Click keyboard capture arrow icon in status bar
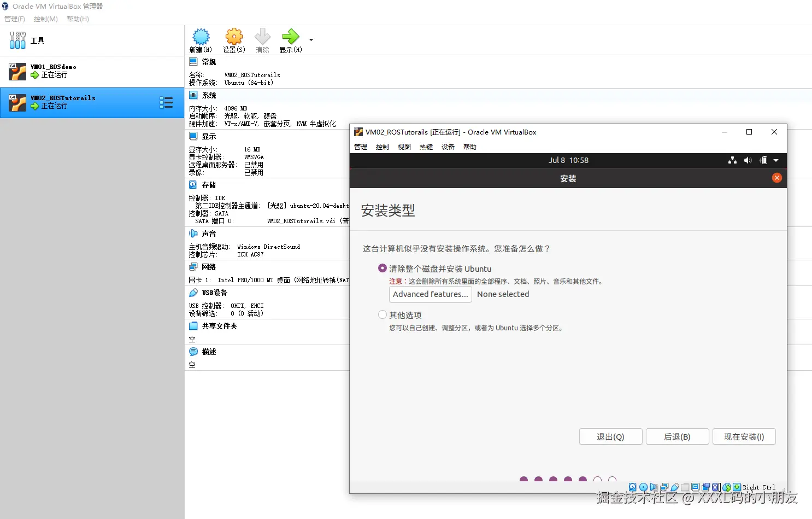The width and height of the screenshot is (812, 519). coord(737,487)
